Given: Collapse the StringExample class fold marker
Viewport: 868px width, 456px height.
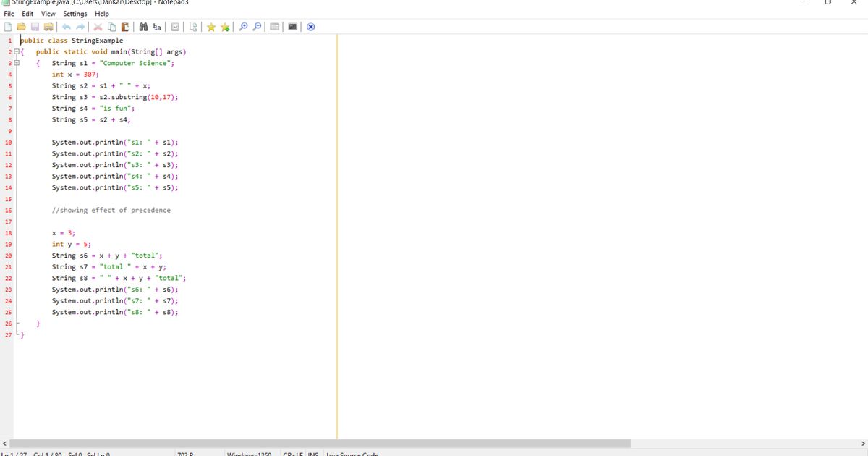Looking at the screenshot, I should 17,51.
